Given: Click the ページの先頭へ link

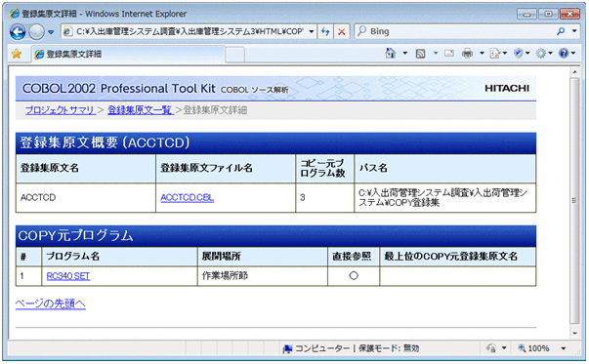Looking at the screenshot, I should pos(51,303).
